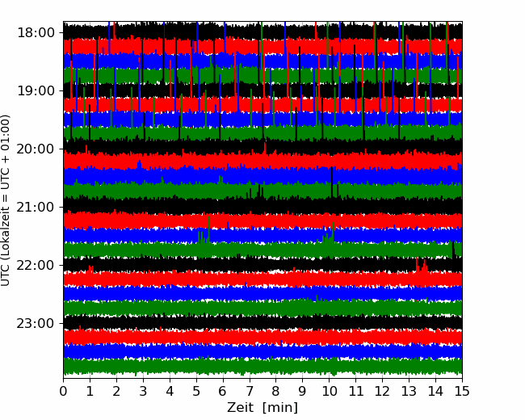This screenshot has height=420, width=525.
Task: Click the x-axis tick label 7
Action: pos(250,391)
